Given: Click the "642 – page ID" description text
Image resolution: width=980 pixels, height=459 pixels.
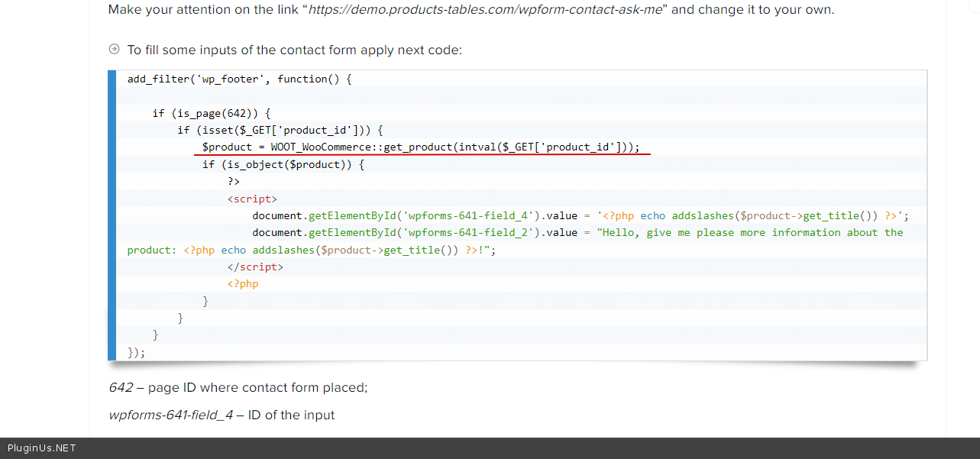Looking at the screenshot, I should [x=238, y=387].
